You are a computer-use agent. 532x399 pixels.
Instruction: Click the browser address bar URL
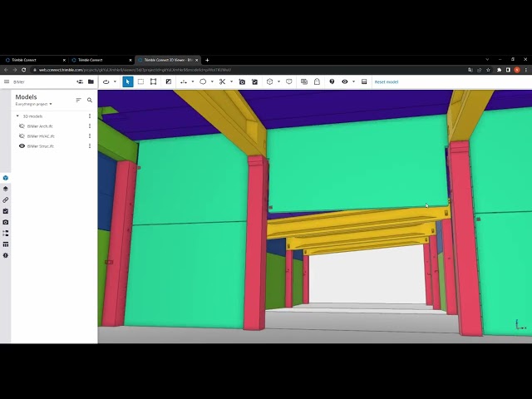[135, 70]
